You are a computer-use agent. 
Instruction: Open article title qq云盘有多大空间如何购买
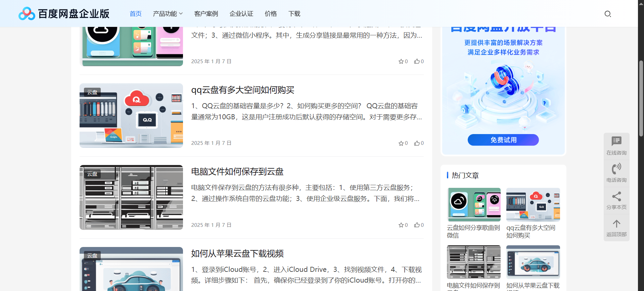pyautogui.click(x=243, y=90)
